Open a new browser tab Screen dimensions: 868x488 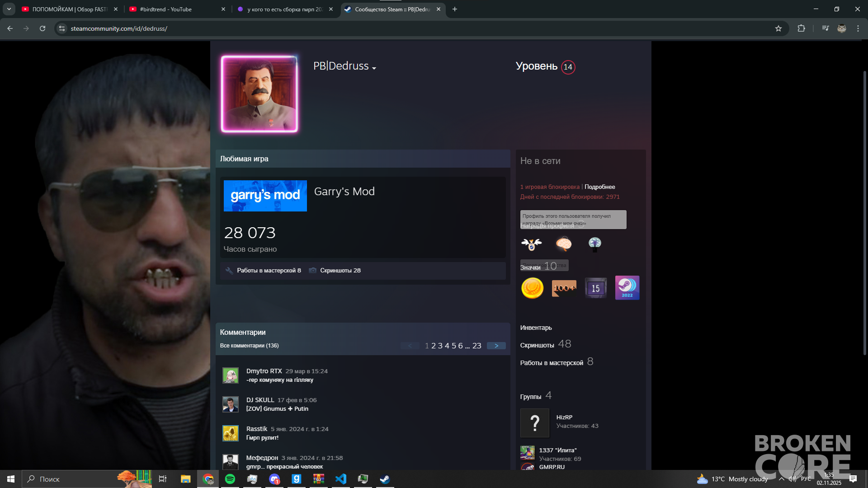click(x=455, y=9)
